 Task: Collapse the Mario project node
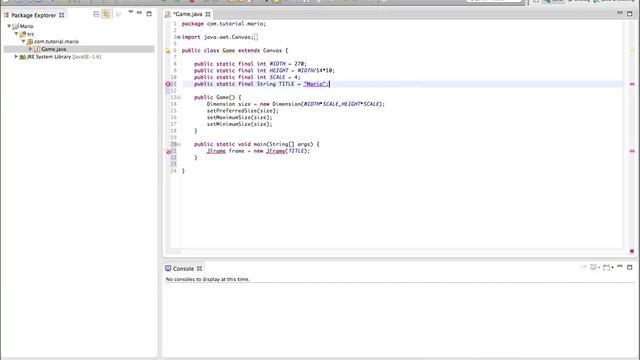pos(9,26)
